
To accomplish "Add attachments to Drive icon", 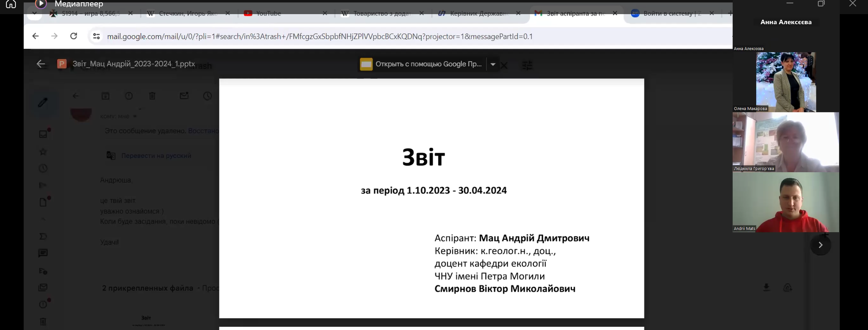I will pyautogui.click(x=788, y=287).
